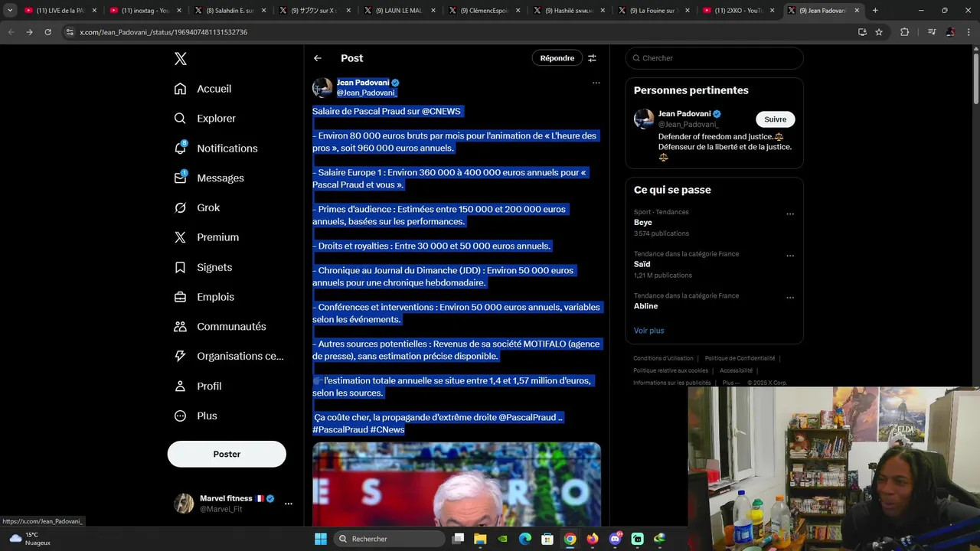Screen dimensions: 980x551
Task: Reload the current page
Action: [47, 32]
